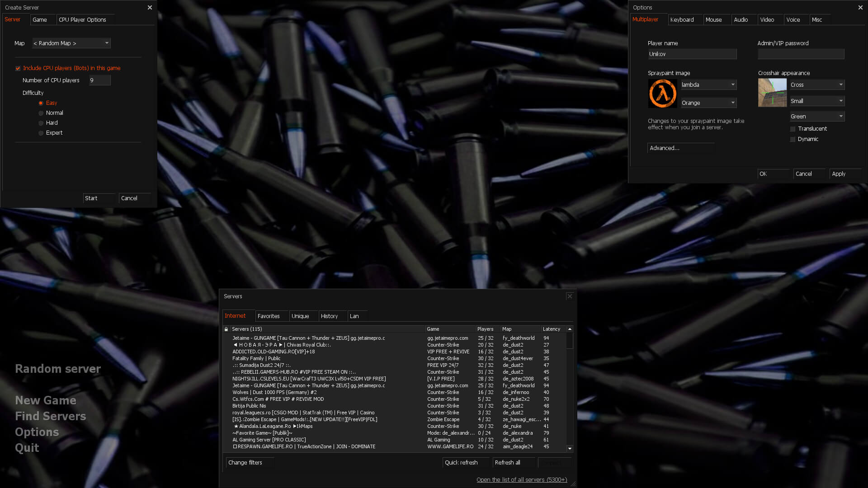Click the lambda spraypaint logo preview
Image resolution: width=868 pixels, height=488 pixels.
click(662, 94)
